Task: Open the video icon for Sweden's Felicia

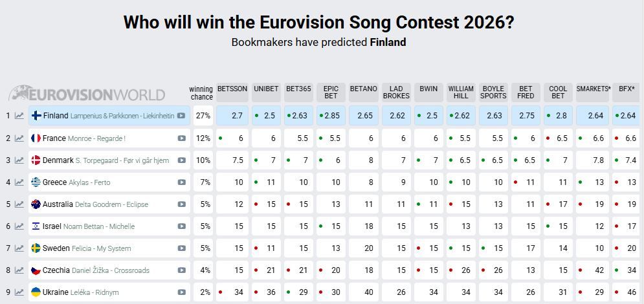Action: [182, 248]
